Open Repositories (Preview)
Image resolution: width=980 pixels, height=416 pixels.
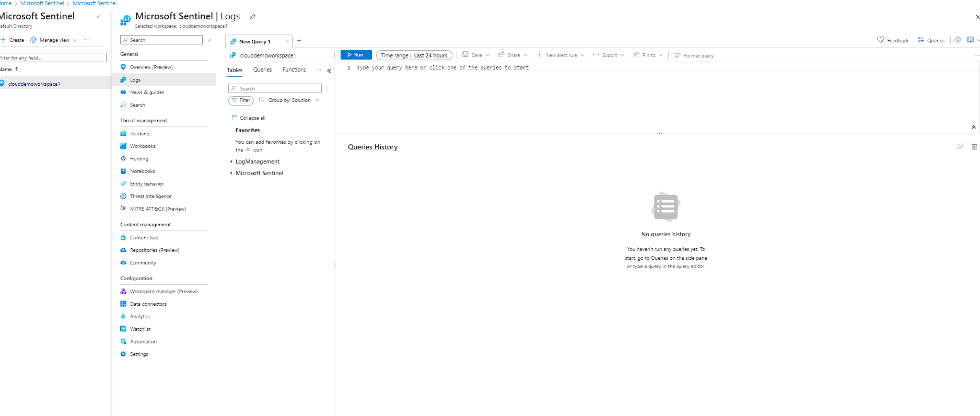click(x=154, y=250)
